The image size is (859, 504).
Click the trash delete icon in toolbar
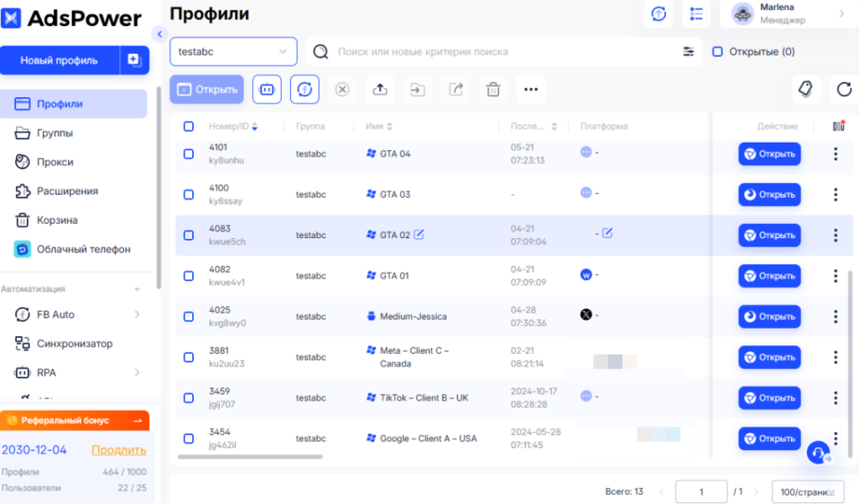point(494,90)
